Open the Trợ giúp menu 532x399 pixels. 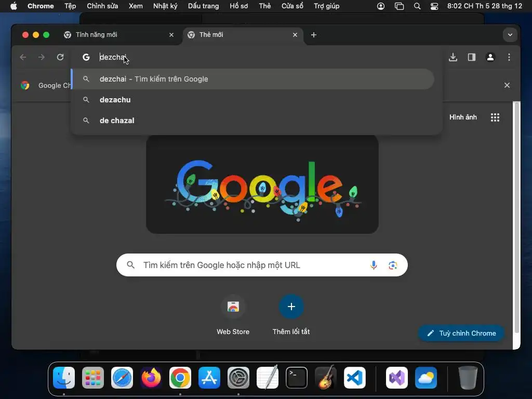(326, 6)
